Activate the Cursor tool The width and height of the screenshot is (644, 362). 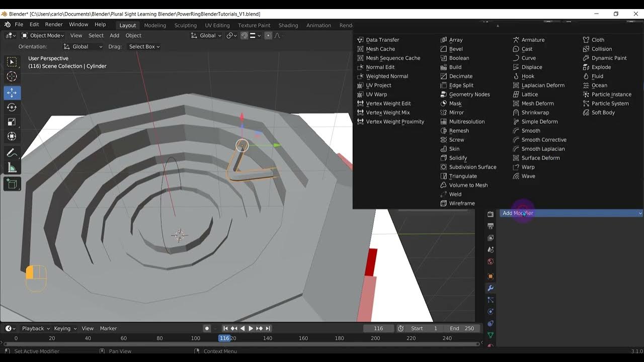pyautogui.click(x=12, y=76)
